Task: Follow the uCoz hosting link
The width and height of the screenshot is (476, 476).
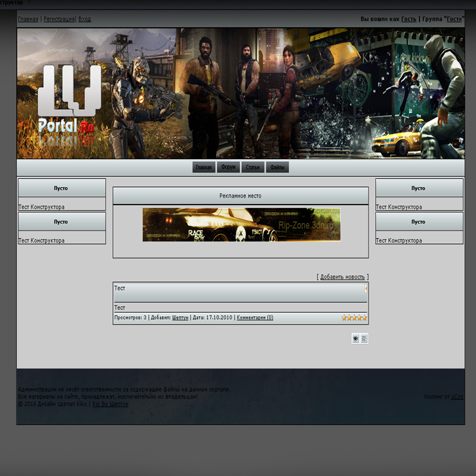Action: pyautogui.click(x=457, y=396)
